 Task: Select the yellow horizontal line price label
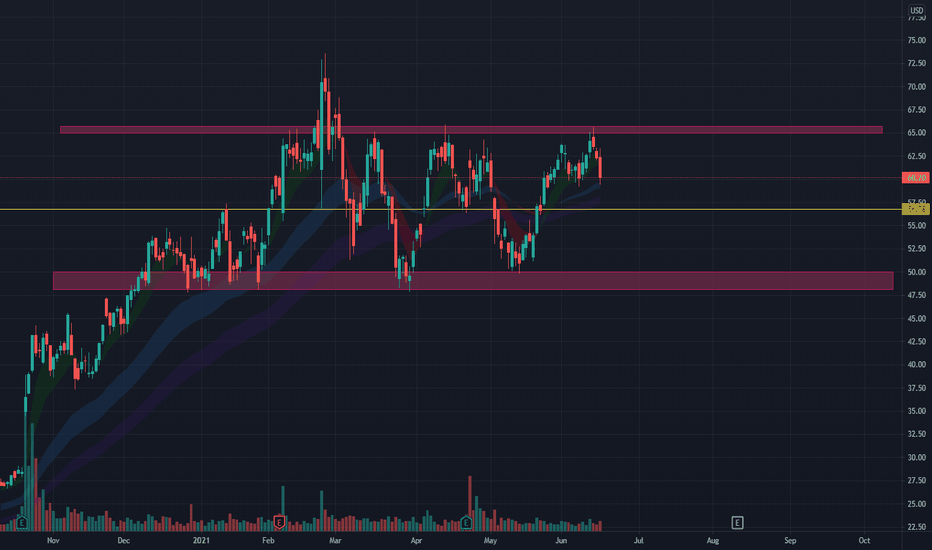[x=916, y=209]
